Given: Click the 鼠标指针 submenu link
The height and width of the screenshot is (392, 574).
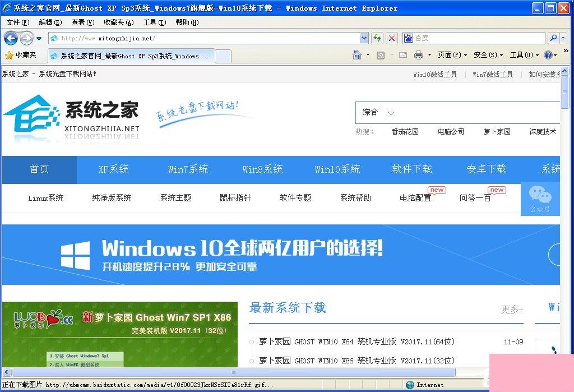Looking at the screenshot, I should (x=235, y=198).
